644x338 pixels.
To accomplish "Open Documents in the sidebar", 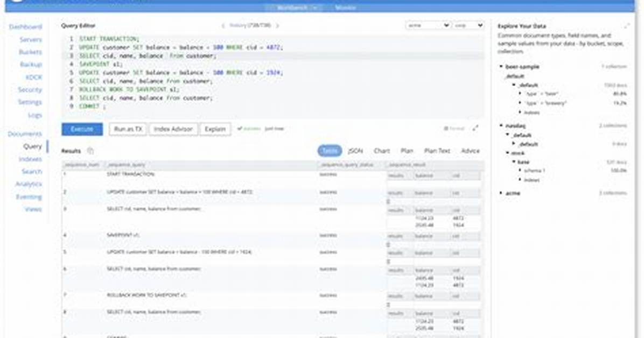I will (x=25, y=134).
